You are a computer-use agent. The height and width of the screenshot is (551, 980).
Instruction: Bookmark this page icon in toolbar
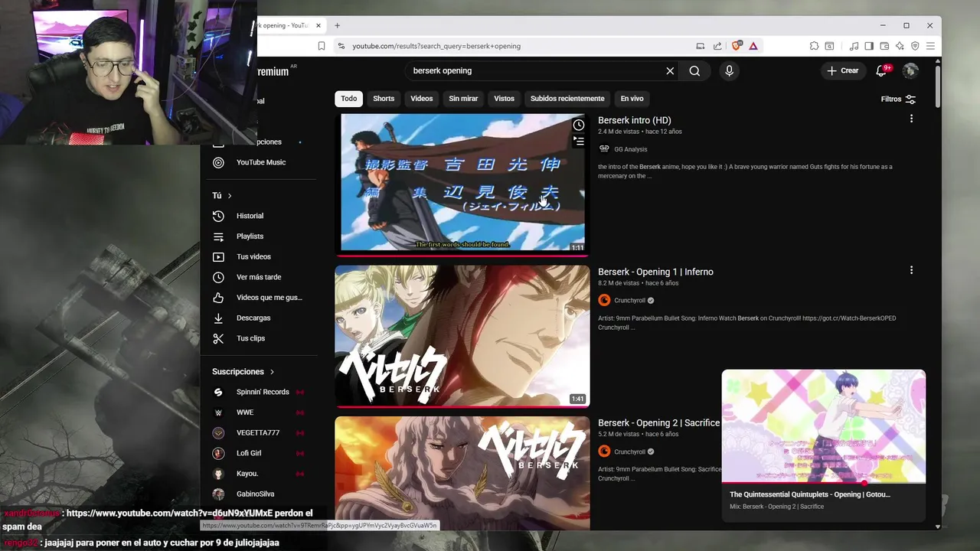[x=322, y=46]
